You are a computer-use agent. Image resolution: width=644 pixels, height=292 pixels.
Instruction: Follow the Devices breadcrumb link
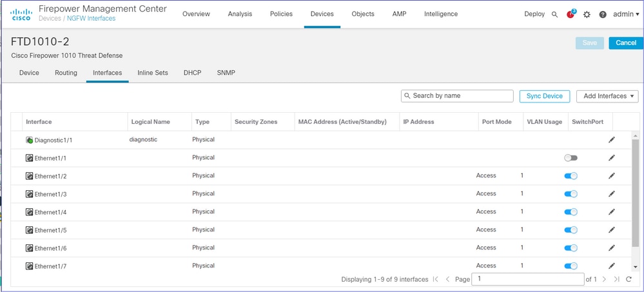tap(49, 19)
